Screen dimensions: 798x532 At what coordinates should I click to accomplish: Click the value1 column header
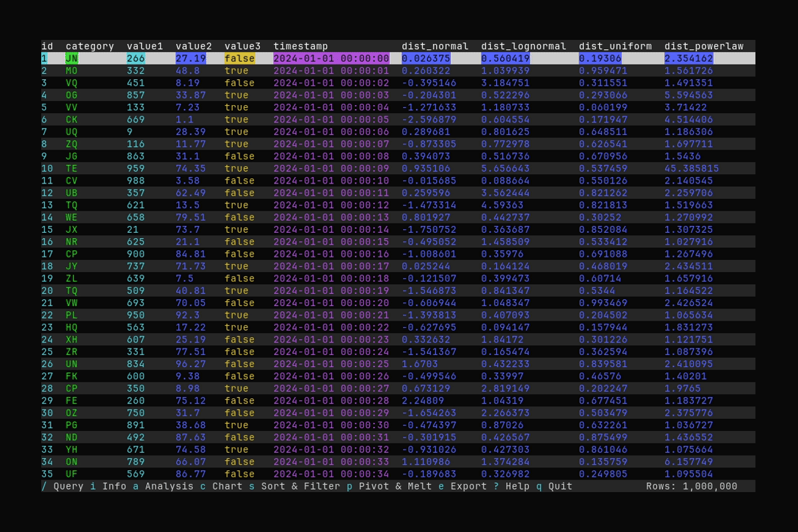tap(144, 46)
